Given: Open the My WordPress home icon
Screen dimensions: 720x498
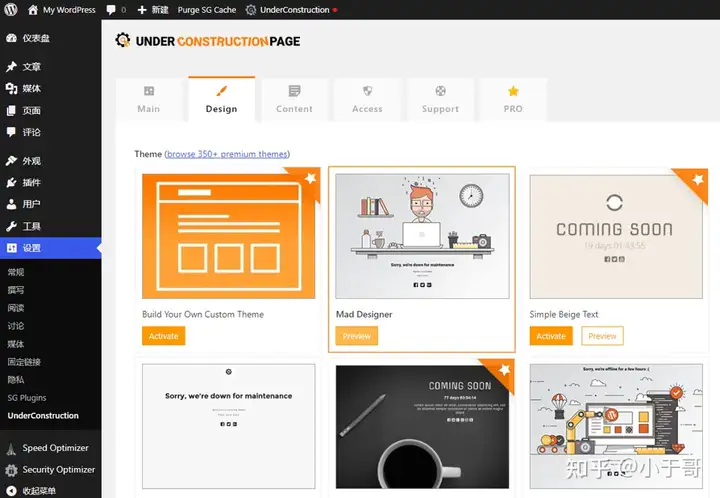Looking at the screenshot, I should point(33,10).
